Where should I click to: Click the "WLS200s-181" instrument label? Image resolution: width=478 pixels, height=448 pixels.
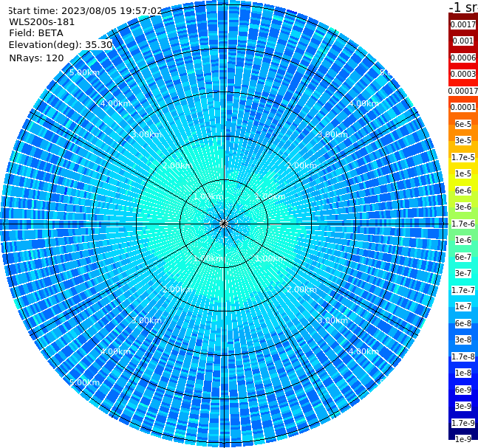tap(42, 22)
